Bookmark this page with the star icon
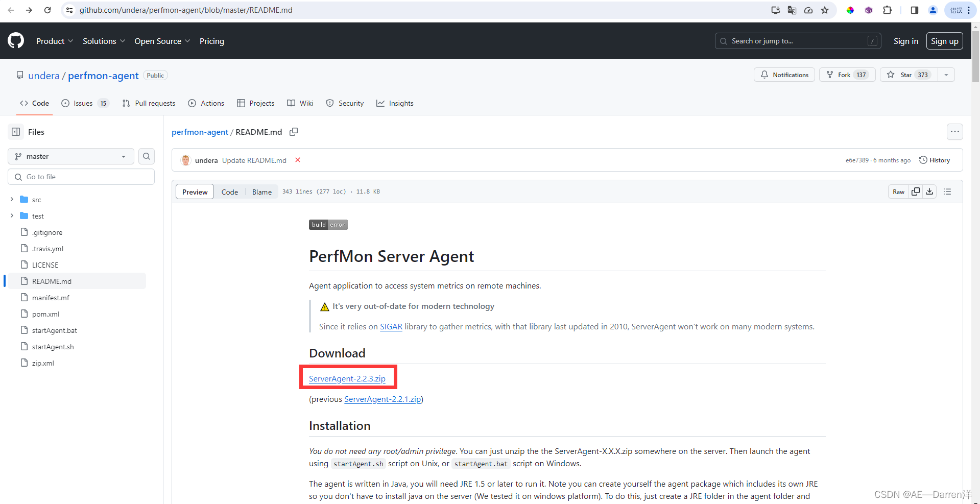980x504 pixels. point(825,10)
